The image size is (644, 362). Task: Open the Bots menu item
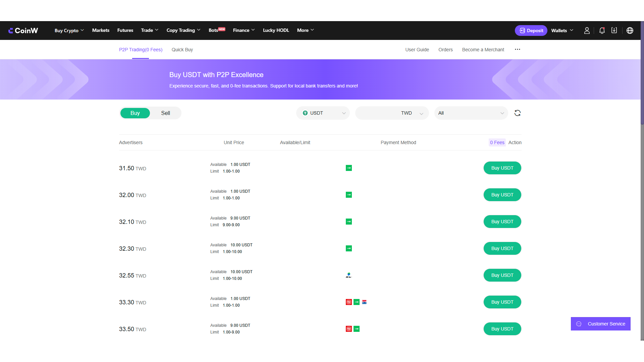click(x=217, y=30)
